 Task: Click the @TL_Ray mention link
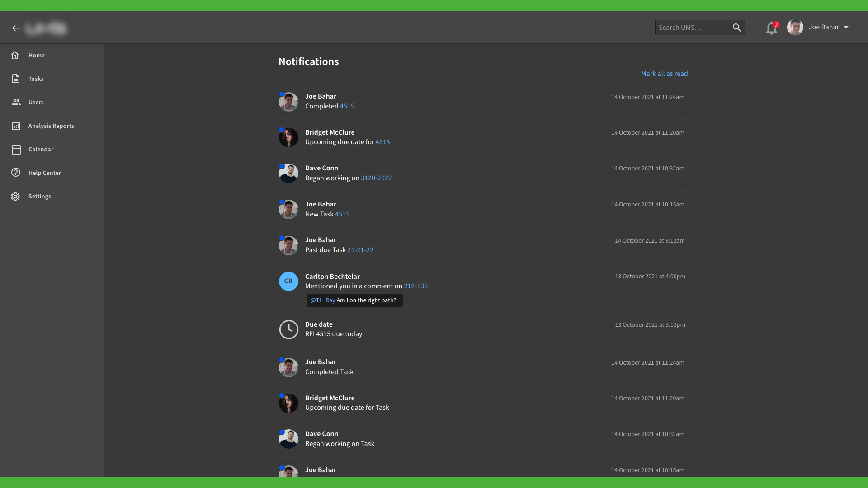point(323,300)
